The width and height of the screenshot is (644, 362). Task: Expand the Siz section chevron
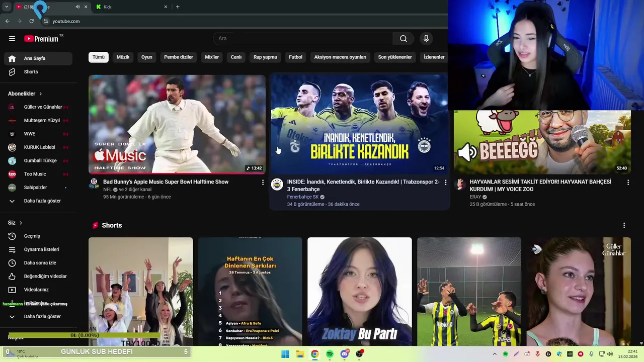21,223
